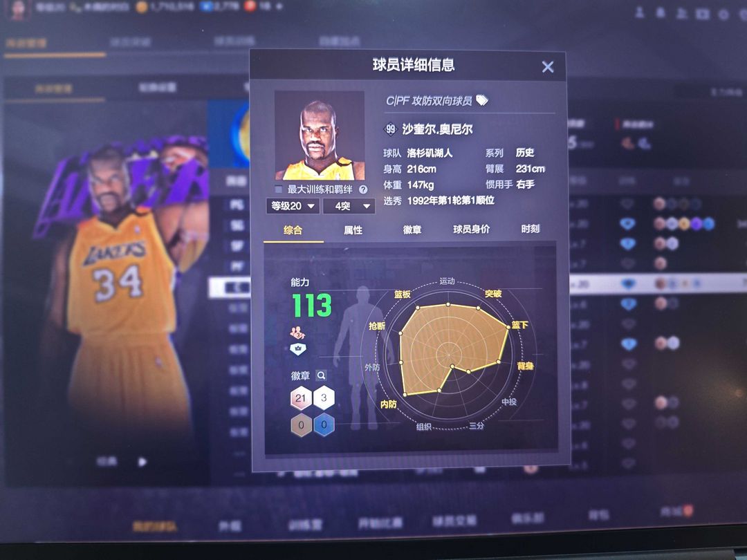The height and width of the screenshot is (560, 747).
Task: Expand the 4突 breakthrough dropdown
Action: [349, 206]
